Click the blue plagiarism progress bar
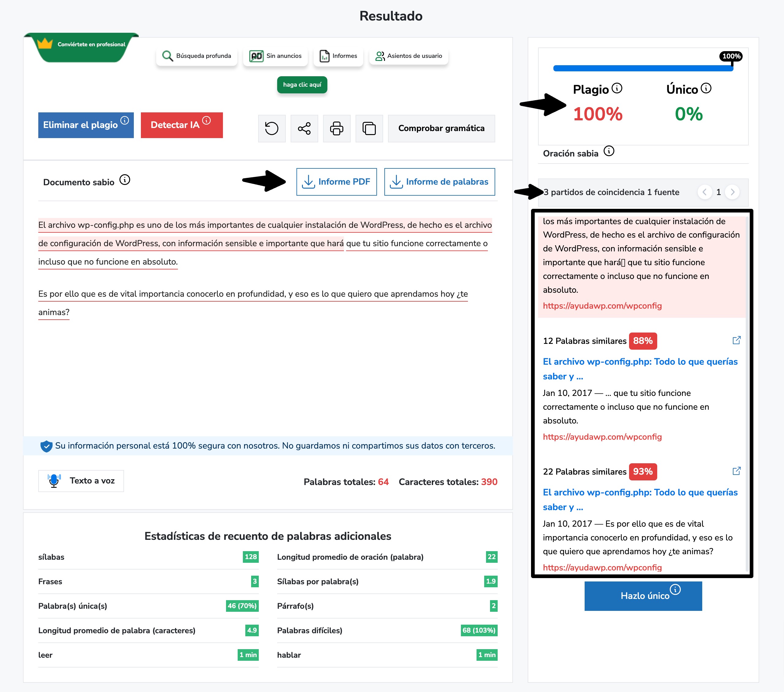 [643, 68]
